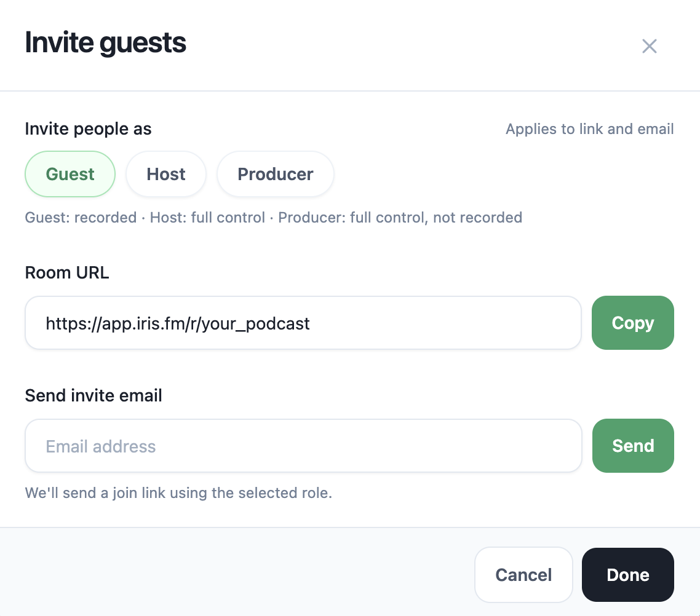700x616 pixels.
Task: Click the 'Invite people as' label
Action: (88, 128)
